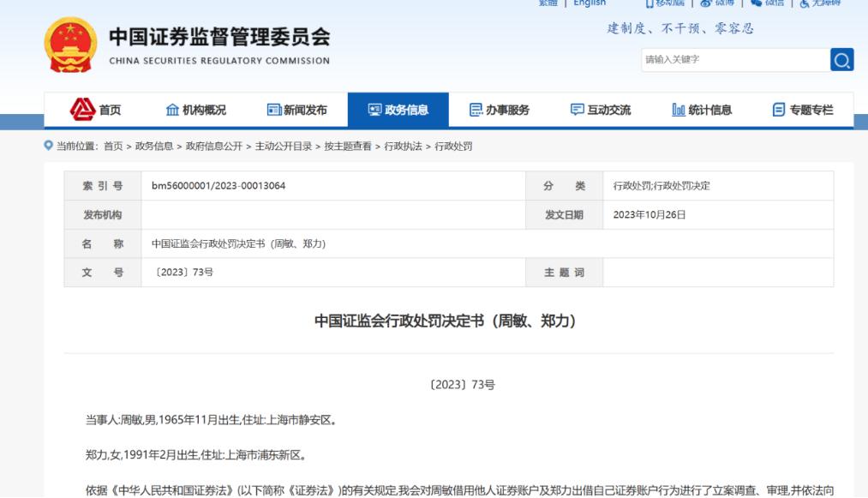Open the 政务信息 navigation tab
868x498 pixels.
[x=398, y=110]
